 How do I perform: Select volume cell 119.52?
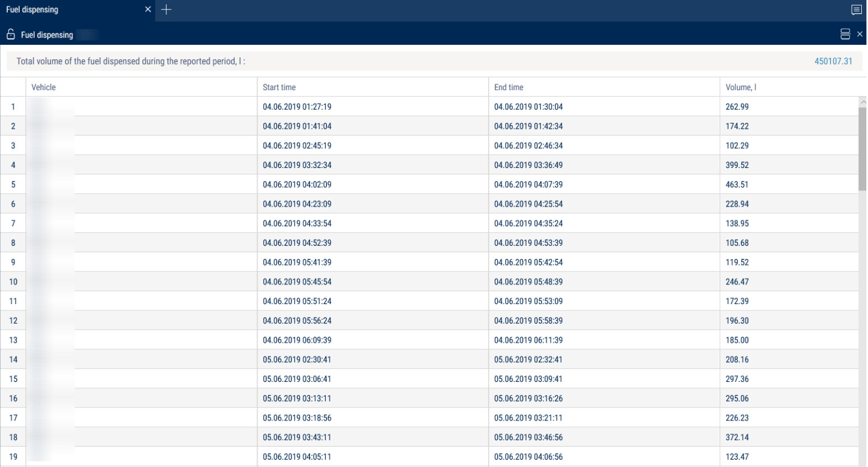point(737,262)
